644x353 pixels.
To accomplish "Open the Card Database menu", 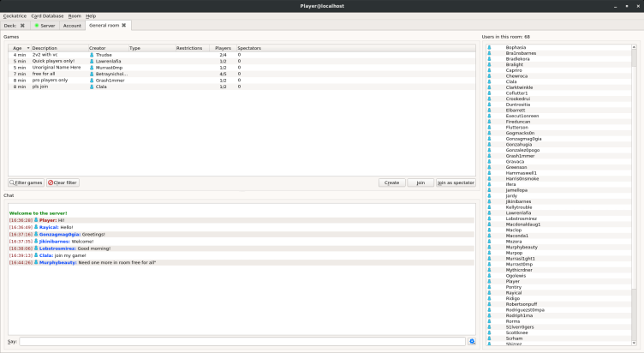I will pyautogui.click(x=46, y=15).
